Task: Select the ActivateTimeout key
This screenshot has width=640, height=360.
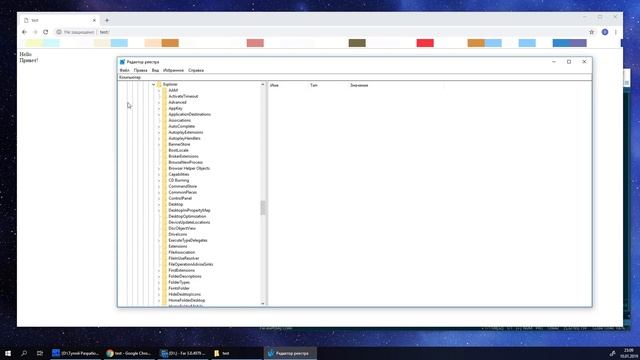Action: (x=183, y=96)
